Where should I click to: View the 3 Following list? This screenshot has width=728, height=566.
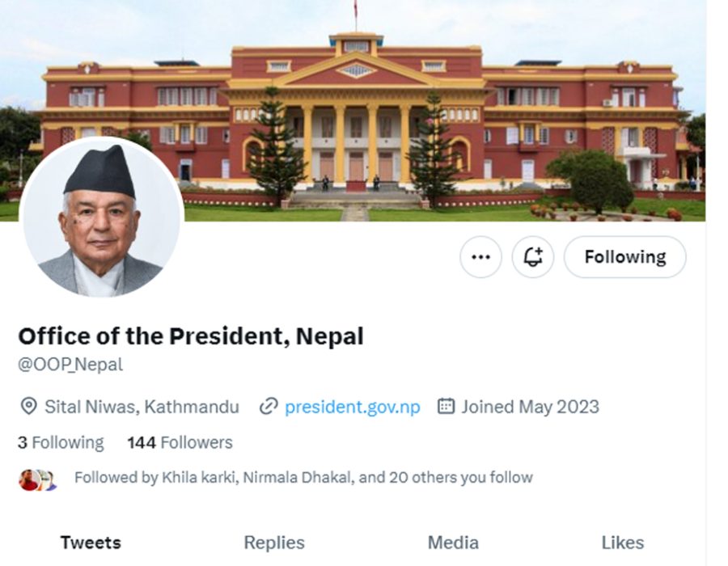pyautogui.click(x=61, y=442)
